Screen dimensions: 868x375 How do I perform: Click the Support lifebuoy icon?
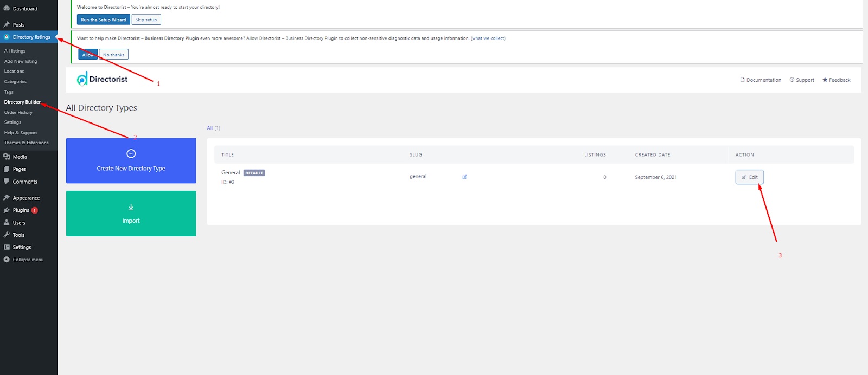pyautogui.click(x=792, y=80)
